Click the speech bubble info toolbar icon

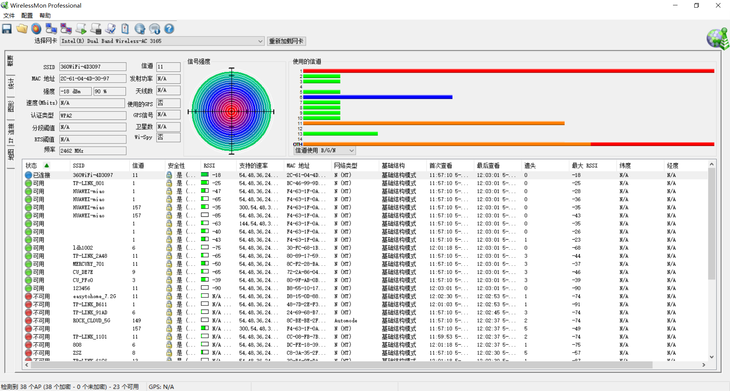click(x=155, y=29)
